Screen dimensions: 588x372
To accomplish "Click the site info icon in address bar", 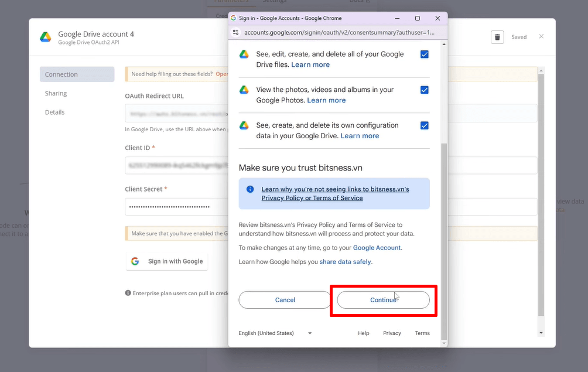I will tap(236, 33).
